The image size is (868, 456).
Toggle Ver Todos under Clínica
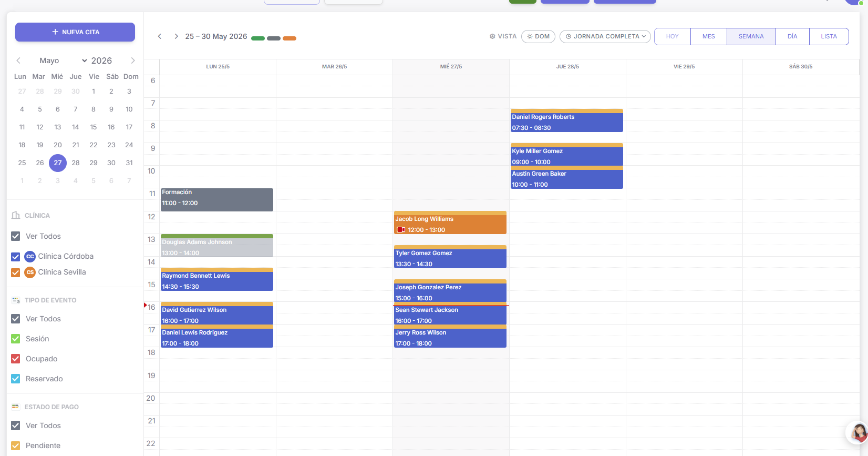click(x=16, y=236)
